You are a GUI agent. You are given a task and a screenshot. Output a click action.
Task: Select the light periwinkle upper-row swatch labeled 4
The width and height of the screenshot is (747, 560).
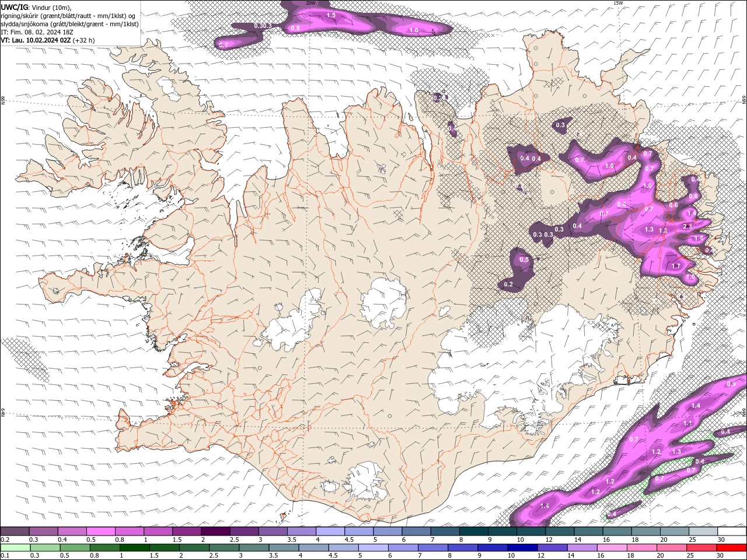point(330,531)
